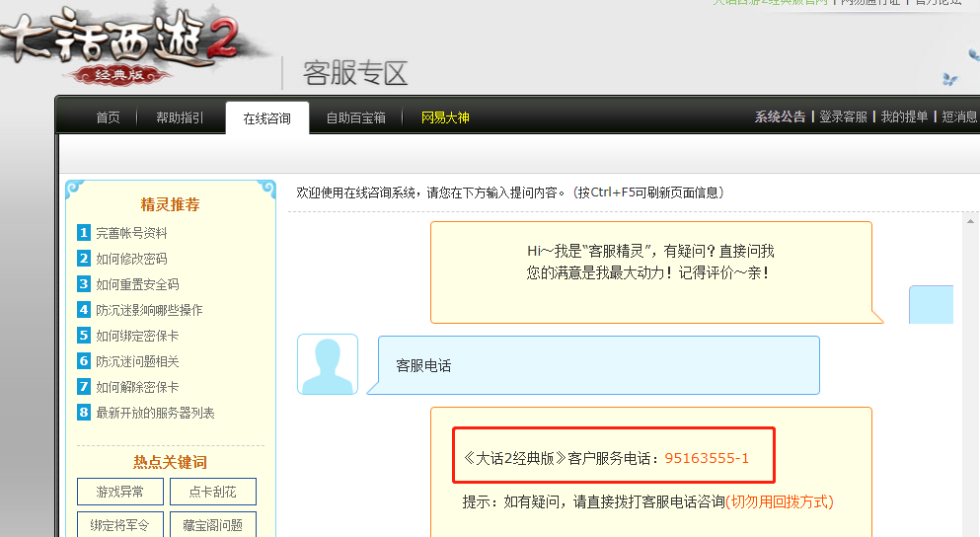This screenshot has height=537, width=980.
Task: Open 系统公告 link
Action: 780,116
